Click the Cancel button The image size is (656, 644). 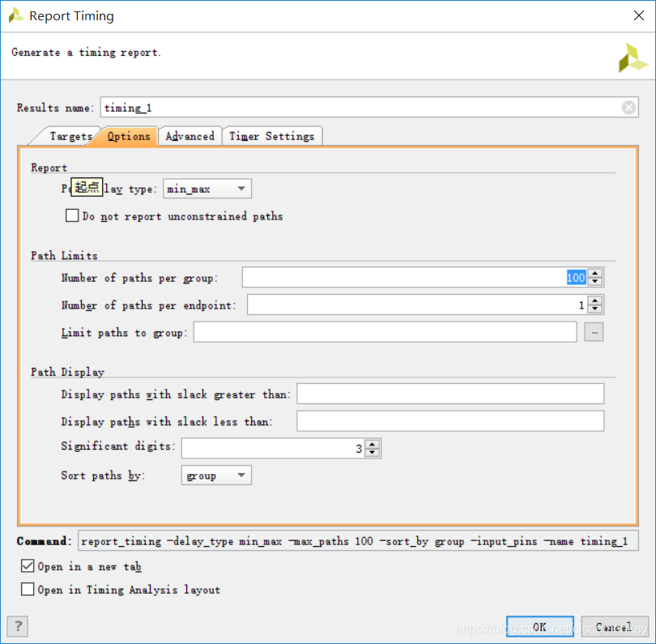[614, 627]
